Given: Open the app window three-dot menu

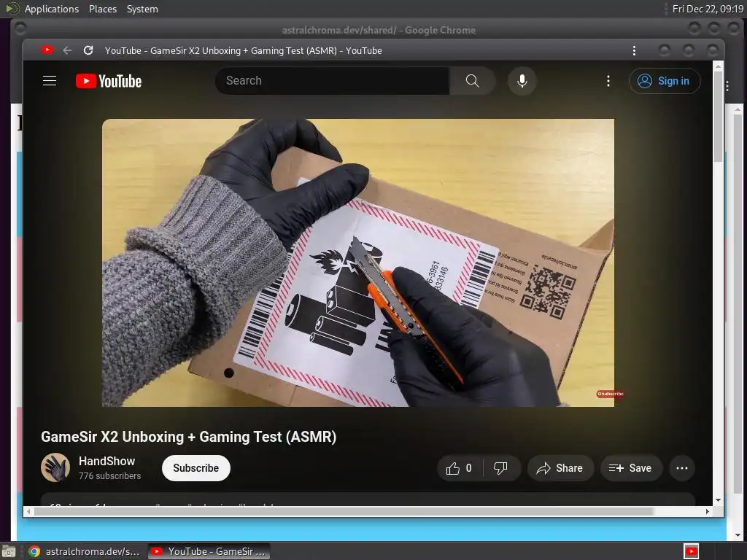Looking at the screenshot, I should click(x=634, y=50).
